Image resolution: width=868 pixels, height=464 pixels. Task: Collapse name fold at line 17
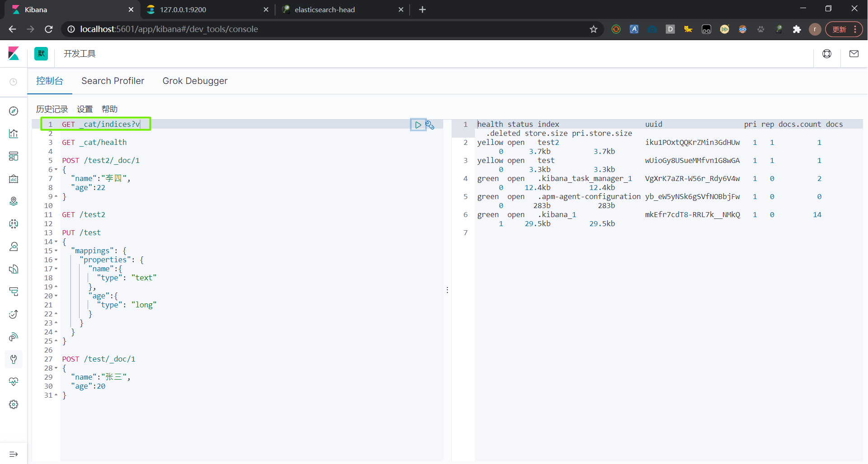pyautogui.click(x=56, y=269)
